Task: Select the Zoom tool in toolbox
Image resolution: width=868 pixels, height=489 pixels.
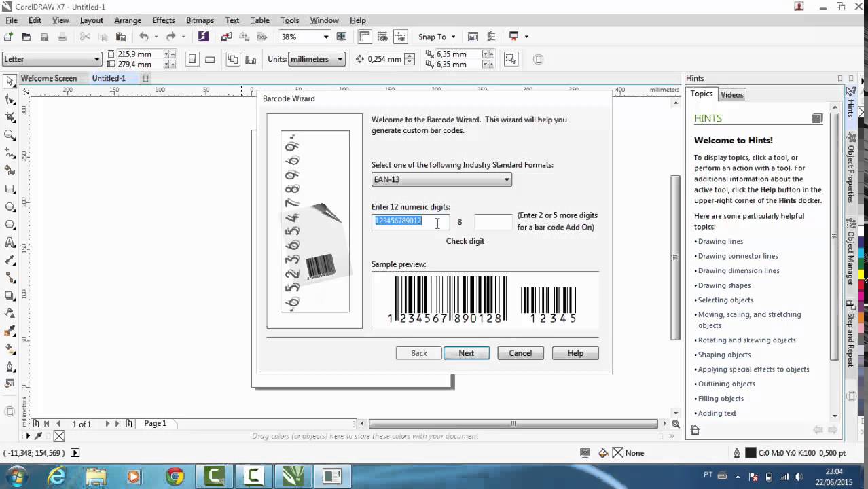Action: 10,135
